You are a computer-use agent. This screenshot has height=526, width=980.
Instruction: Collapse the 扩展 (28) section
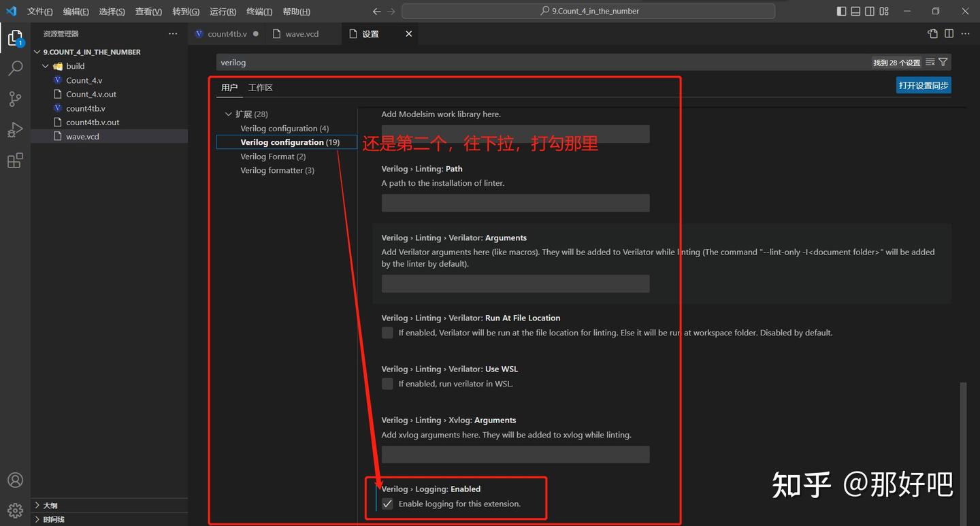[229, 114]
